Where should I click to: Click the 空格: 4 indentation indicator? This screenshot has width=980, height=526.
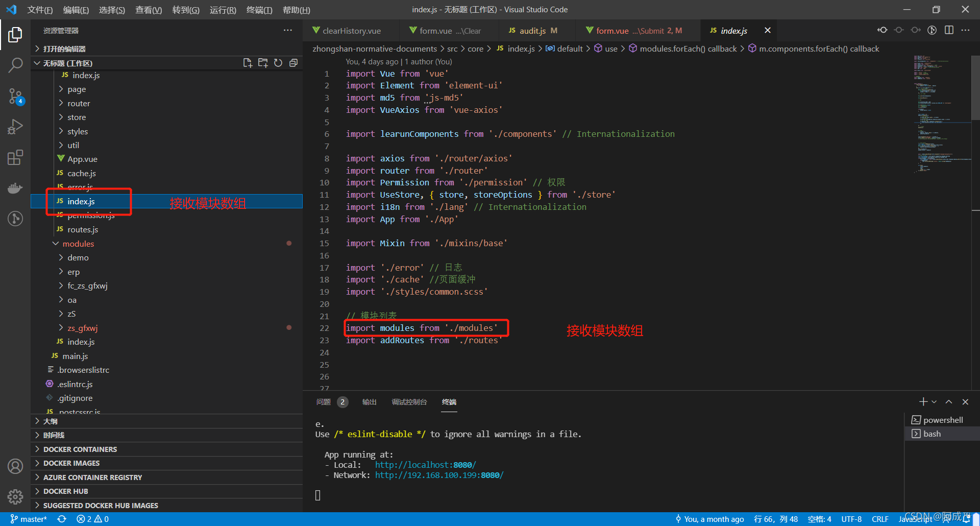click(820, 519)
